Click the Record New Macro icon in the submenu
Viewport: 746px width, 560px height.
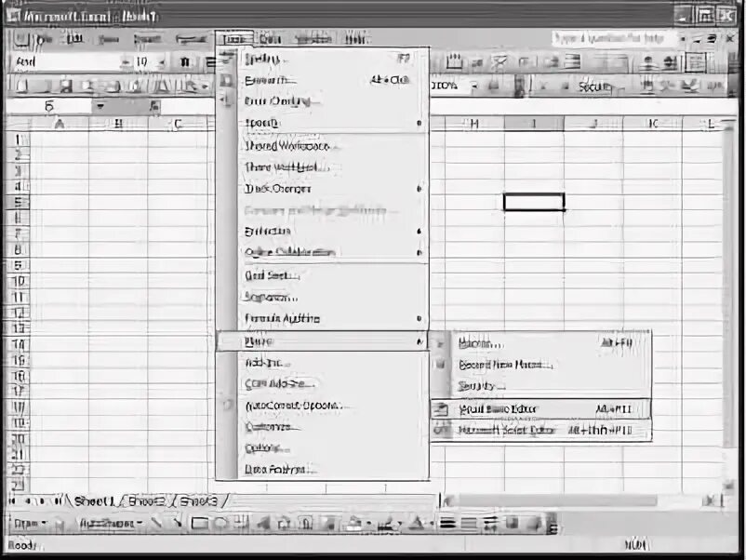[441, 365]
